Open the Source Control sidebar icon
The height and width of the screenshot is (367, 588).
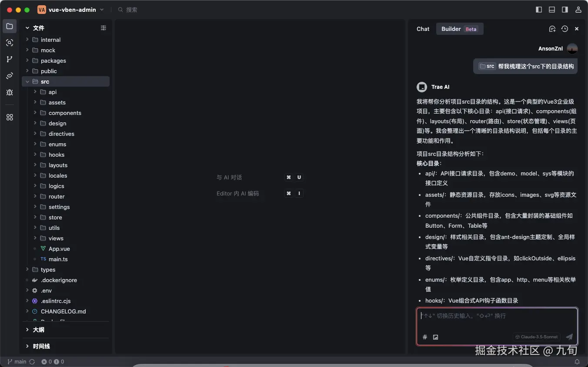pos(10,59)
